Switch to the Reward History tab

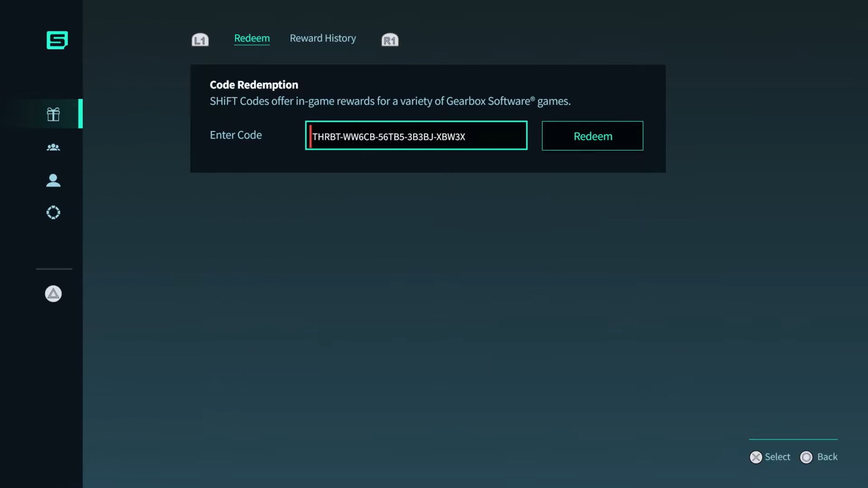coord(323,38)
